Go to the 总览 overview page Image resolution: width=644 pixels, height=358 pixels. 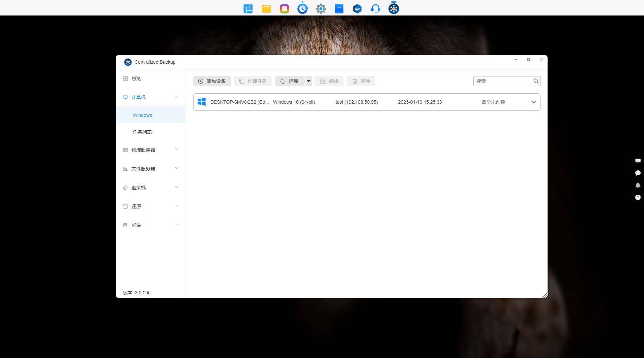136,78
